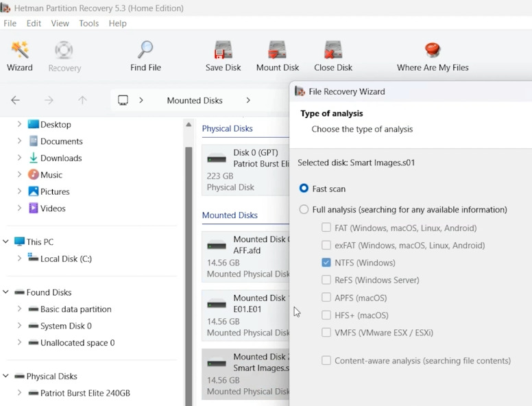532x406 pixels.
Task: Click the Documents folder icon
Action: [x=33, y=141]
